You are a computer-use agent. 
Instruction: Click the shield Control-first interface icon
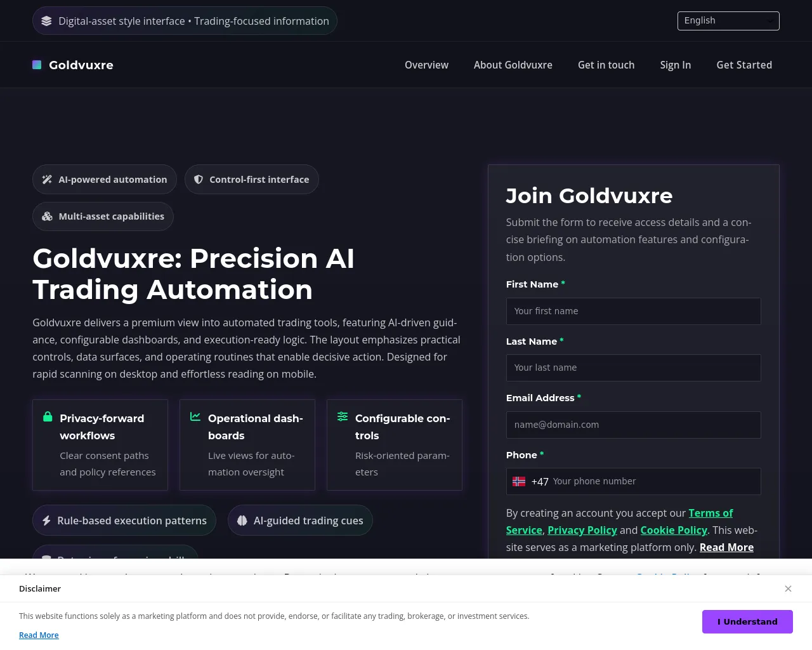(x=199, y=180)
